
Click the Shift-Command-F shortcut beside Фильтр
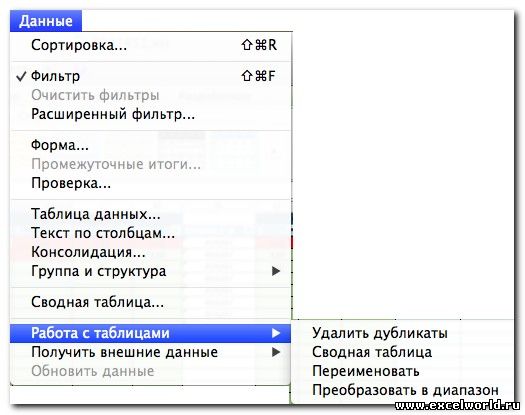258,76
